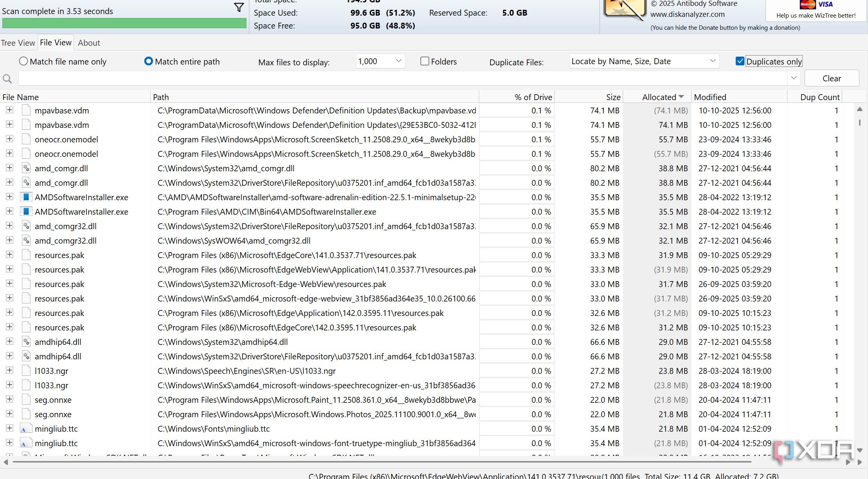Click the green scan progress bar

(x=124, y=23)
